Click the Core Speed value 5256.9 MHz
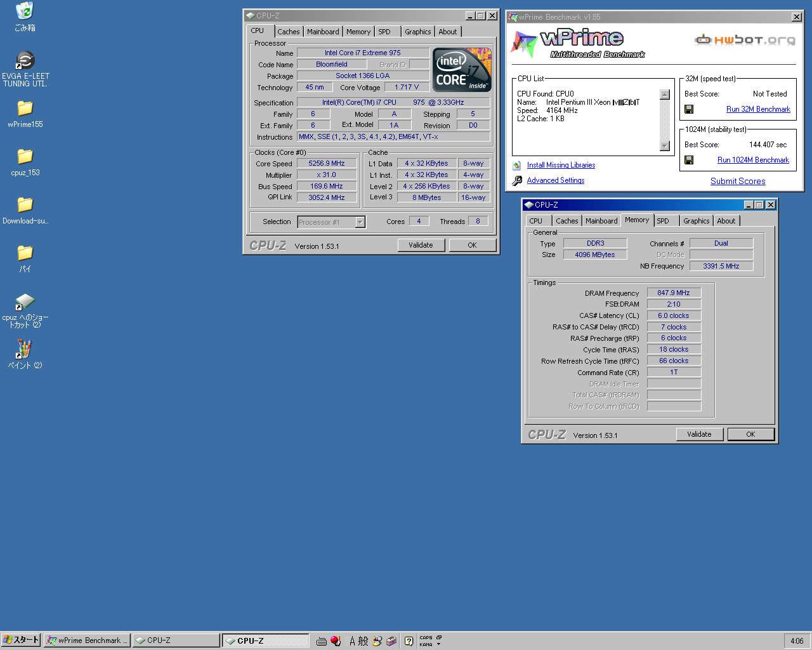 tap(327, 163)
